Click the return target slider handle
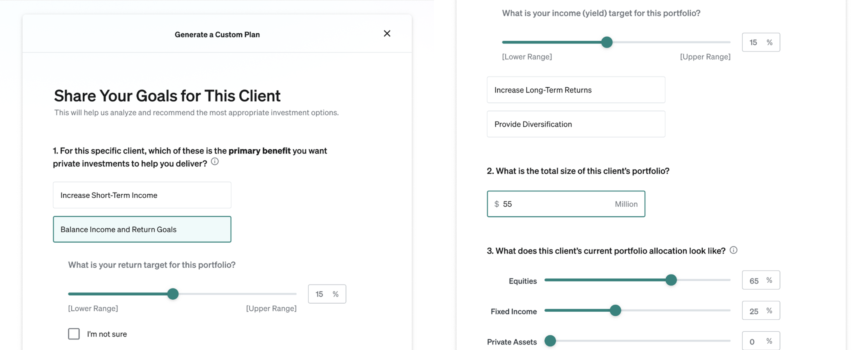 click(x=173, y=294)
